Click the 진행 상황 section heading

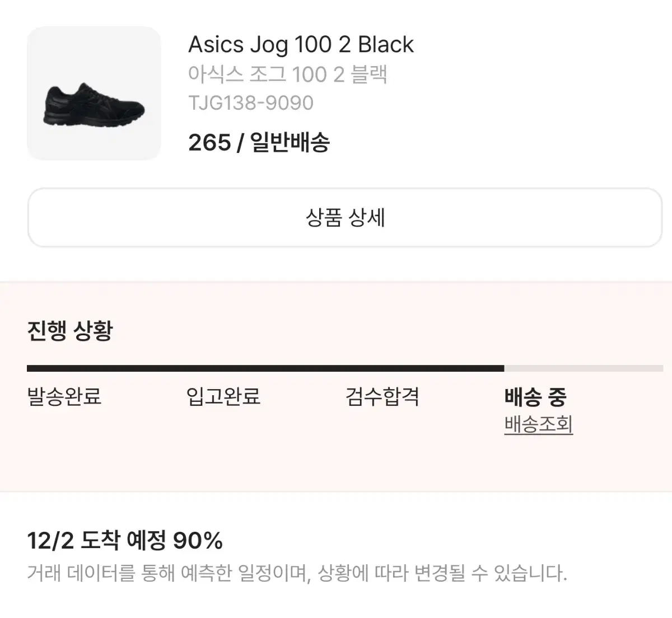[70, 330]
